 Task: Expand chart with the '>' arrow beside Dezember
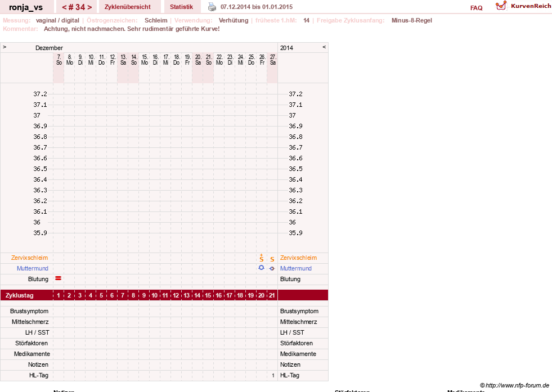click(5, 47)
